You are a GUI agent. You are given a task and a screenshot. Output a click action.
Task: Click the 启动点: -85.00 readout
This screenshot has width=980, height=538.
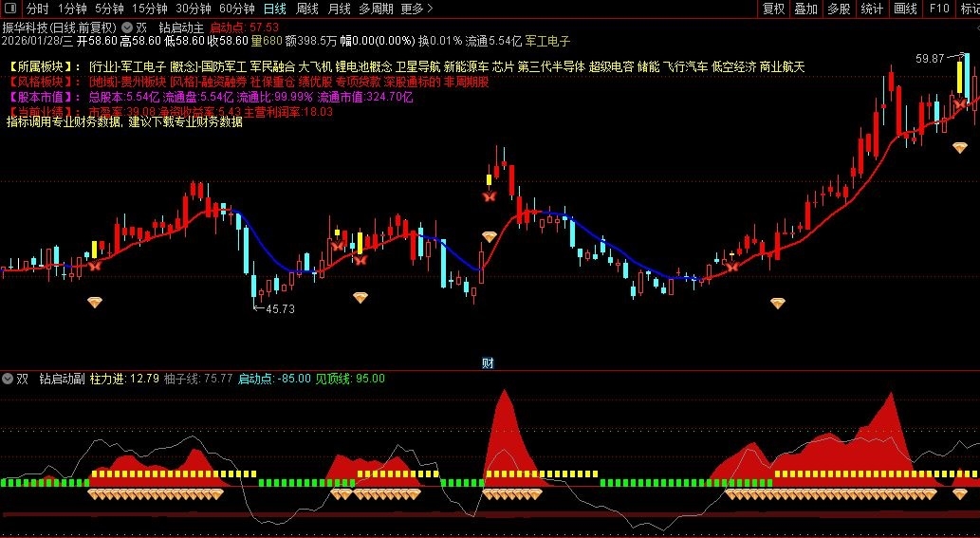tap(274, 379)
